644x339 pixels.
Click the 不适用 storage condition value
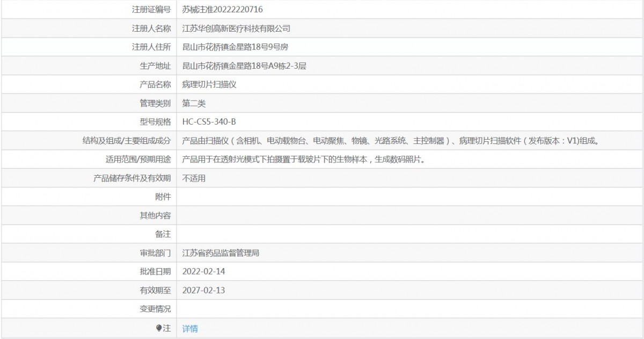point(194,178)
